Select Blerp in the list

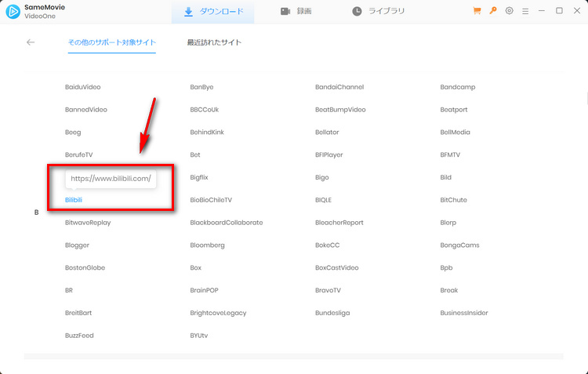448,223
